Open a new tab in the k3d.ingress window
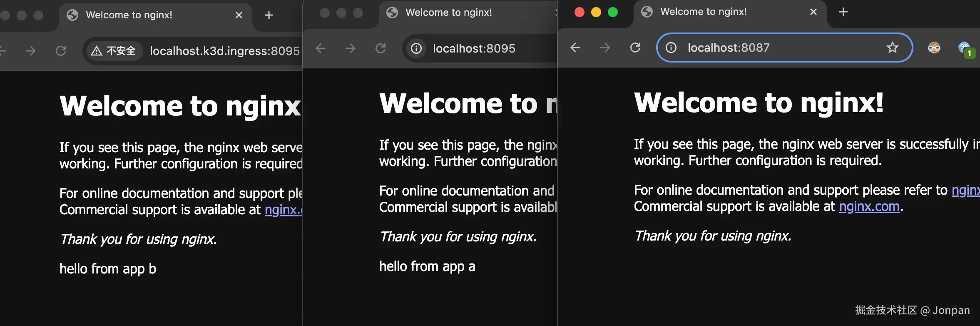 pos(269,15)
